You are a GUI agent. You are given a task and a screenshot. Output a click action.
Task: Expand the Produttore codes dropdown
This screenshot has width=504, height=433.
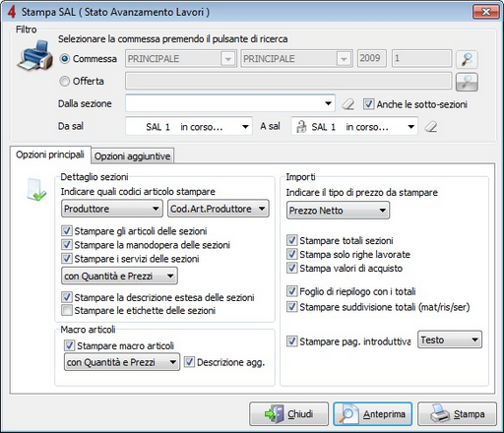tap(112, 209)
